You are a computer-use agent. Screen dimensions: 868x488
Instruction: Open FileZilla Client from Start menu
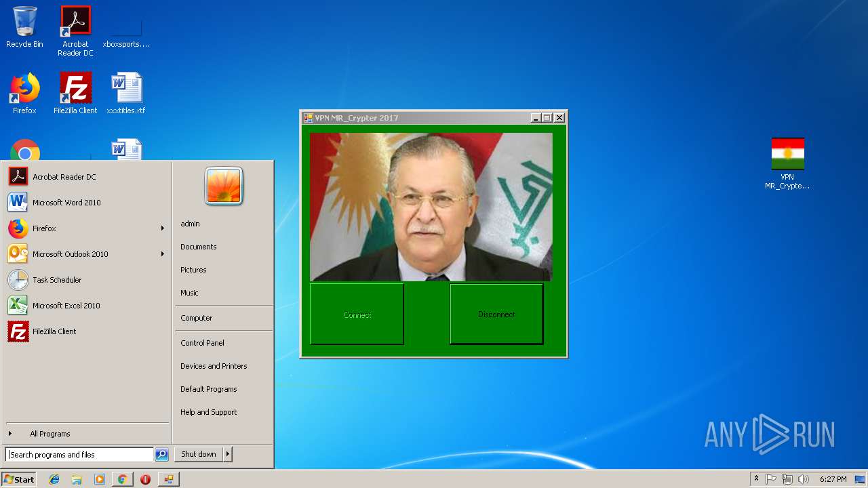tap(87, 331)
